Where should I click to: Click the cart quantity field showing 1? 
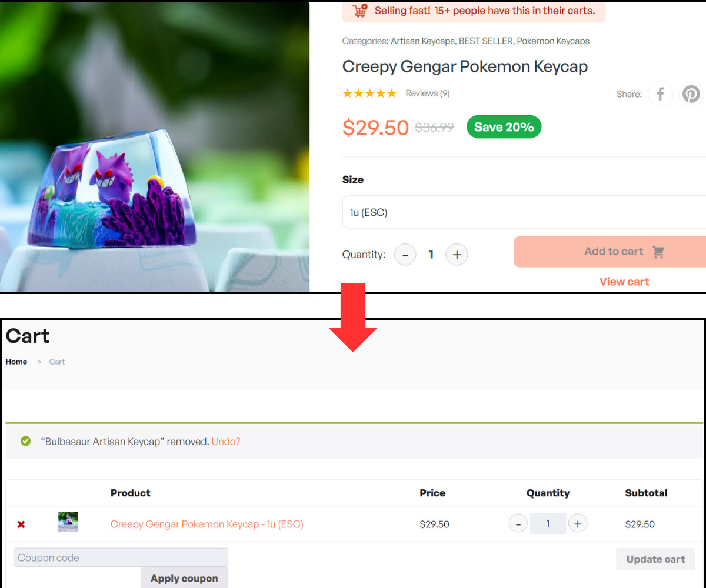pos(548,523)
